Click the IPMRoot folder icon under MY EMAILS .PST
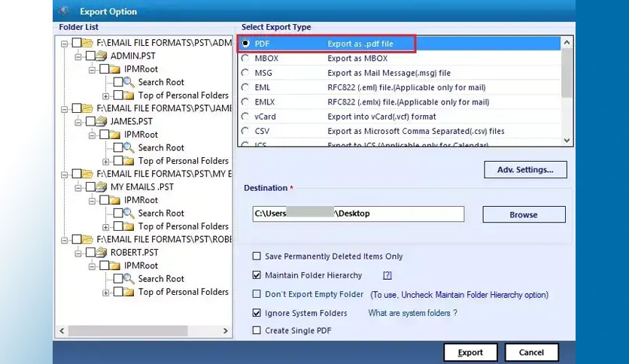Viewport: 629px width, 364px height. coord(115,199)
